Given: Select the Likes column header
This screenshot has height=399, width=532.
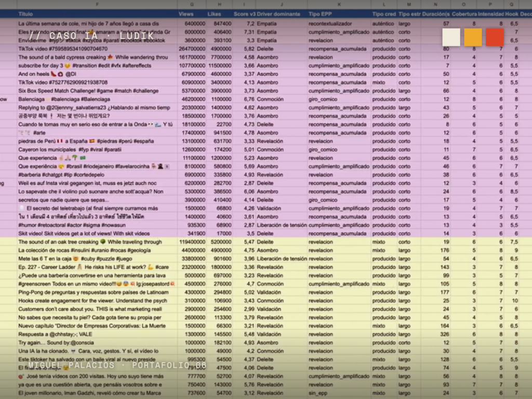Looking at the screenshot, I should pyautogui.click(x=214, y=14).
